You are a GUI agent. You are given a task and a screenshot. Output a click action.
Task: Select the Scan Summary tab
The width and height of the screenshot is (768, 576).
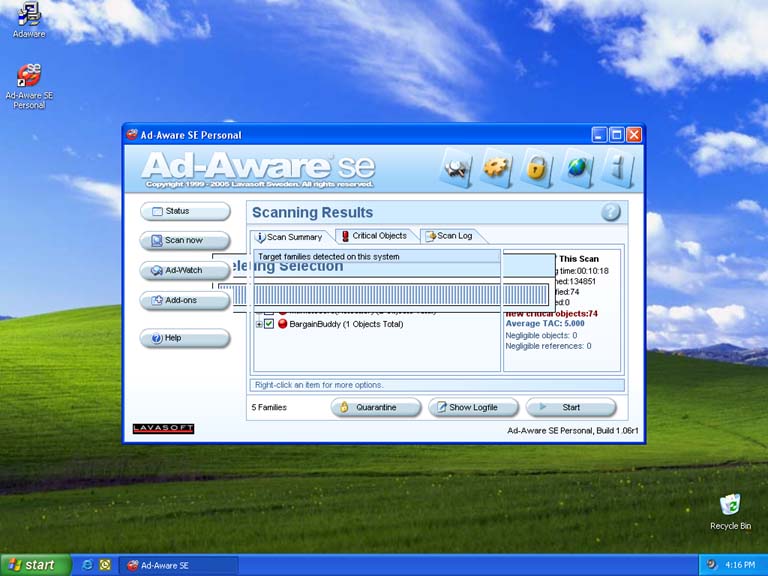(x=289, y=237)
